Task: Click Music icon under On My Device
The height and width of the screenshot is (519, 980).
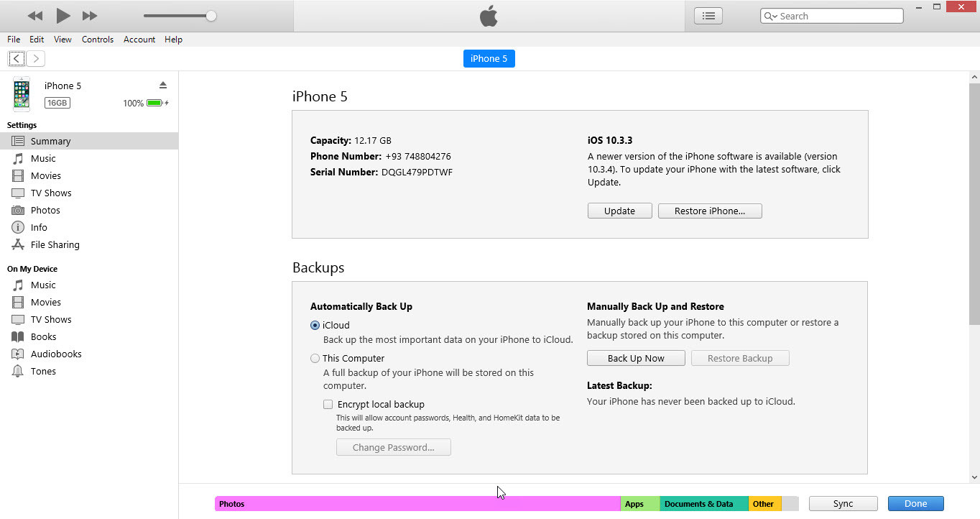Action: tap(18, 285)
